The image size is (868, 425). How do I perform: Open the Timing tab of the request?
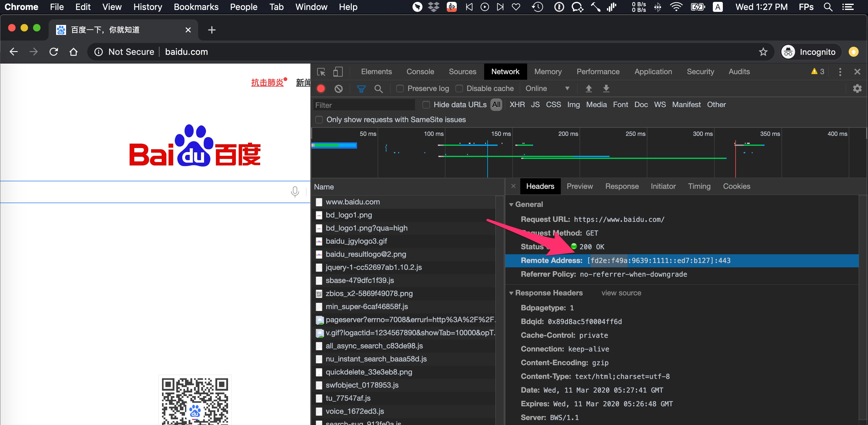(699, 186)
